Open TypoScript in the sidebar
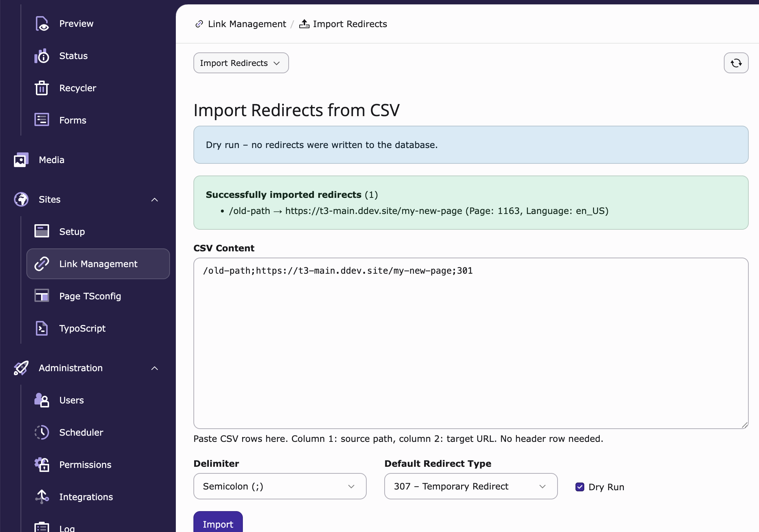Screen dimensions: 759x532 [x=82, y=328]
